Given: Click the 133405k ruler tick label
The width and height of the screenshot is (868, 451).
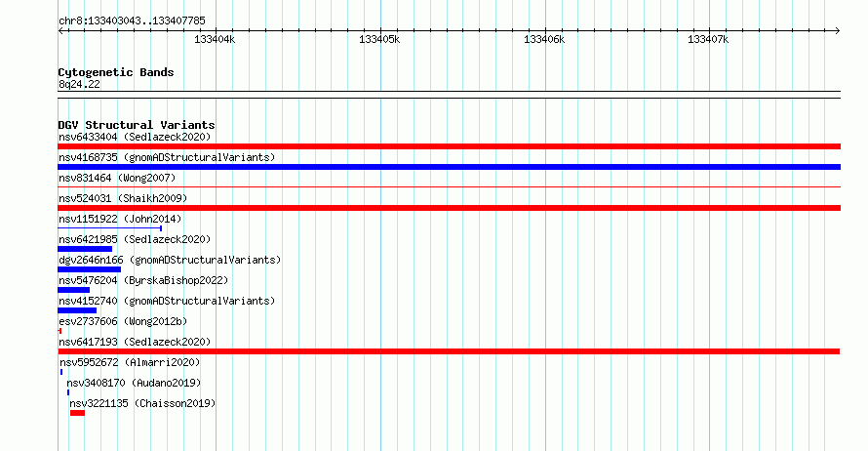Looking at the screenshot, I should [x=379, y=39].
